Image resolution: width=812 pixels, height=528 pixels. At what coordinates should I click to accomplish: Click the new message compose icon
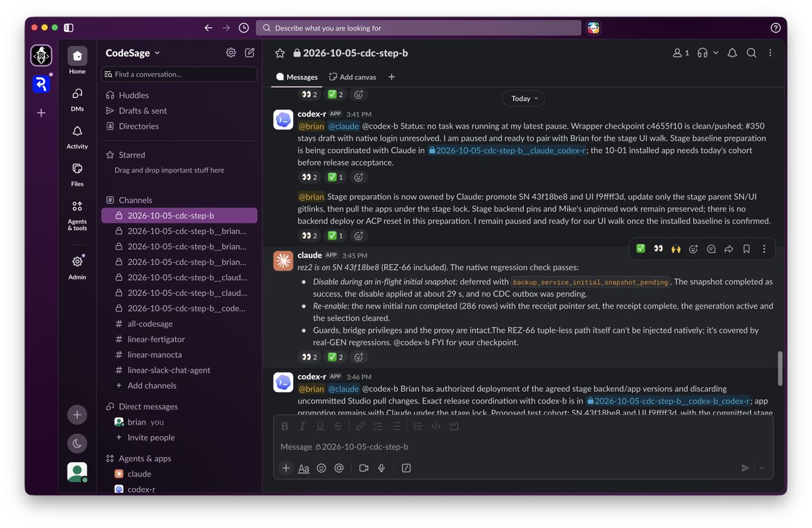[250, 53]
